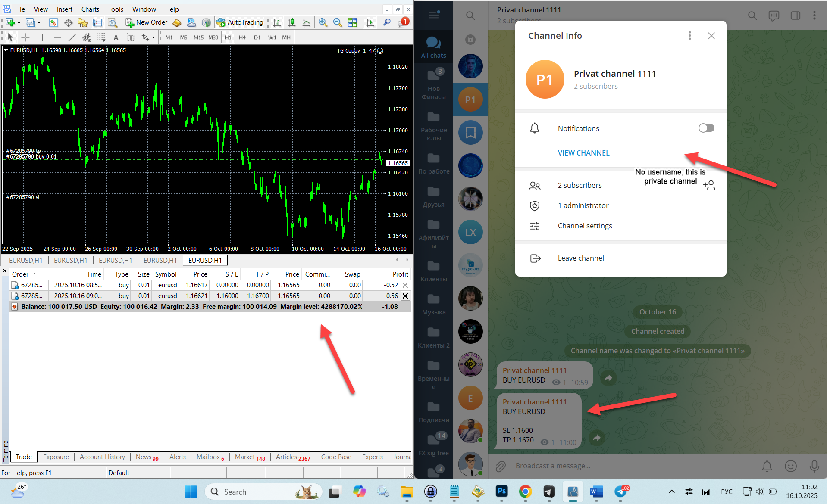Open the Charts menu
The image size is (827, 504).
pos(90,9)
